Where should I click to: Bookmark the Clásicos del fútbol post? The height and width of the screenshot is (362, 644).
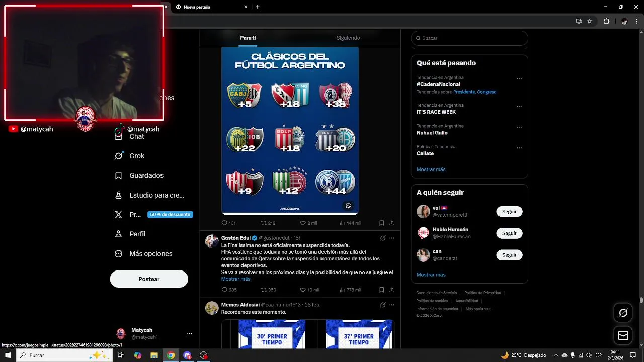click(x=382, y=223)
